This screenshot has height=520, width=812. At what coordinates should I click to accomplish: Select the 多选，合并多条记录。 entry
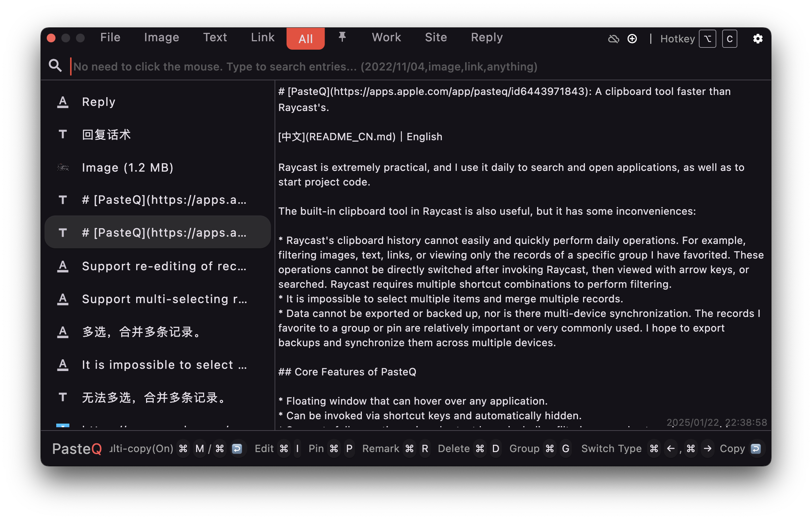click(x=158, y=332)
